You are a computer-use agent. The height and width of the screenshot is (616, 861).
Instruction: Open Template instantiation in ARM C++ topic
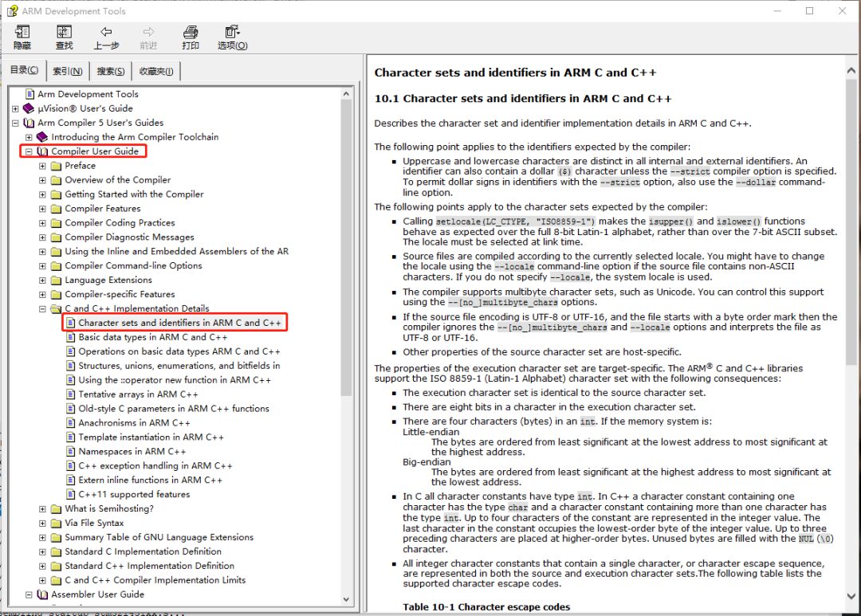pos(151,437)
